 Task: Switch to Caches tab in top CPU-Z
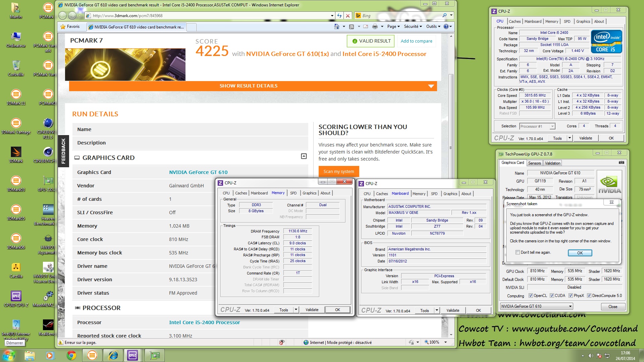515,21
